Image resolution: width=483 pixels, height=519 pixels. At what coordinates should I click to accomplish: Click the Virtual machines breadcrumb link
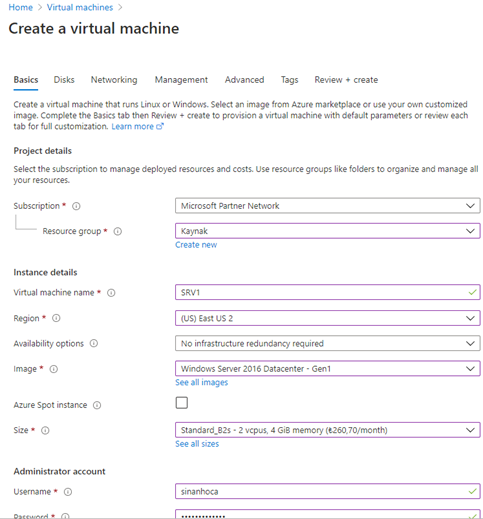[x=80, y=7]
